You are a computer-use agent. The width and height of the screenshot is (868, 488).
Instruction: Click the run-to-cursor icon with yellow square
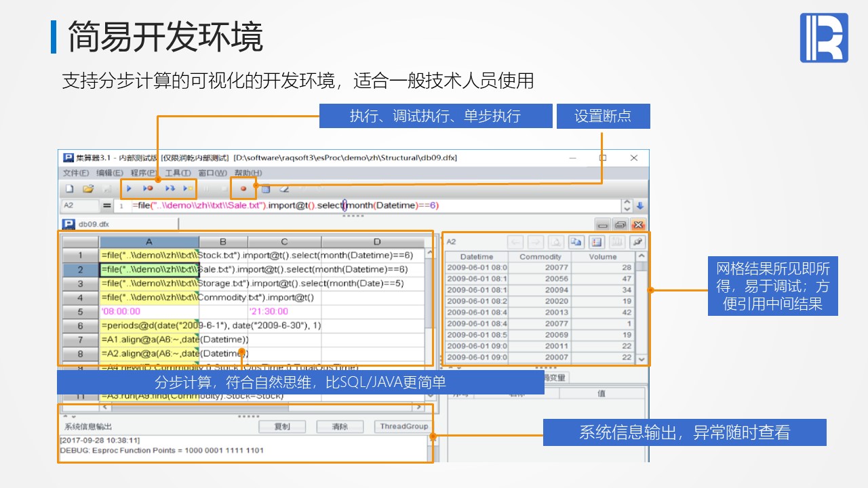click(188, 188)
